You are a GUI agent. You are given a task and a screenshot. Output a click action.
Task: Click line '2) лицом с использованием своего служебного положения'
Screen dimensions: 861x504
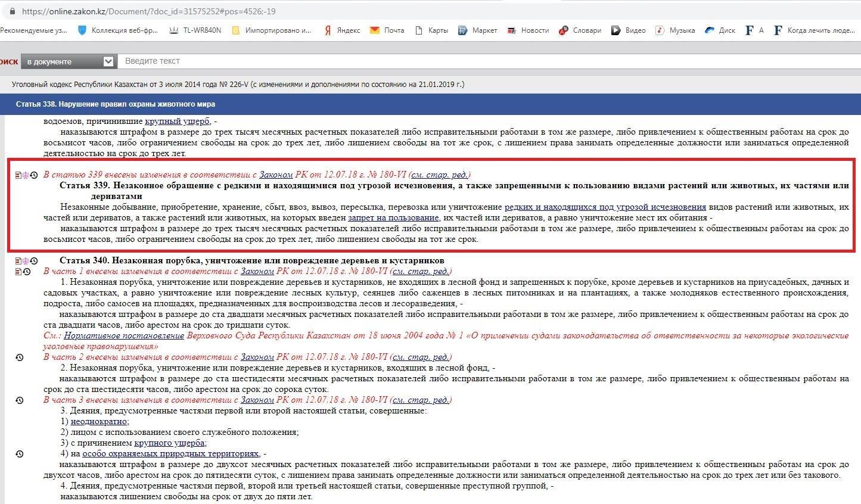pyautogui.click(x=179, y=433)
